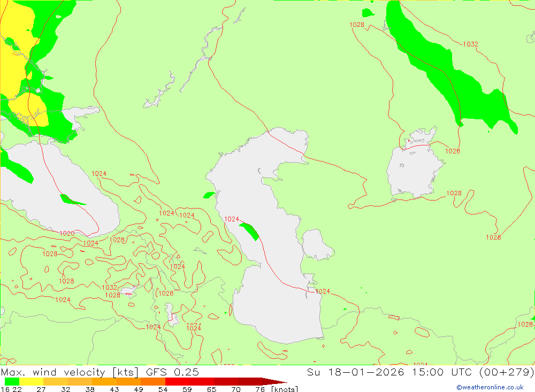The height and width of the screenshot is (392, 535).
Task: Click the '1020' isobar label by the Black Sea
Action: [x=67, y=233]
